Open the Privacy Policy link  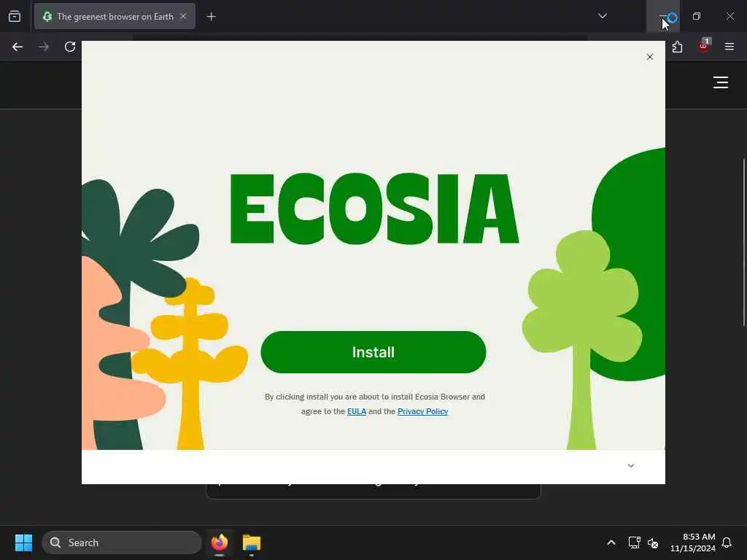[422, 411]
